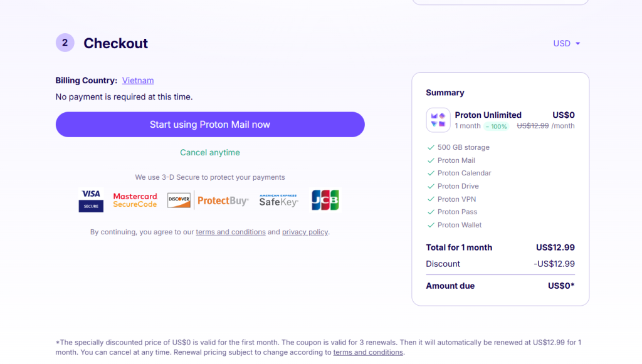This screenshot has width=642, height=364.
Task: Open the USD currency dropdown
Action: pyautogui.click(x=566, y=43)
